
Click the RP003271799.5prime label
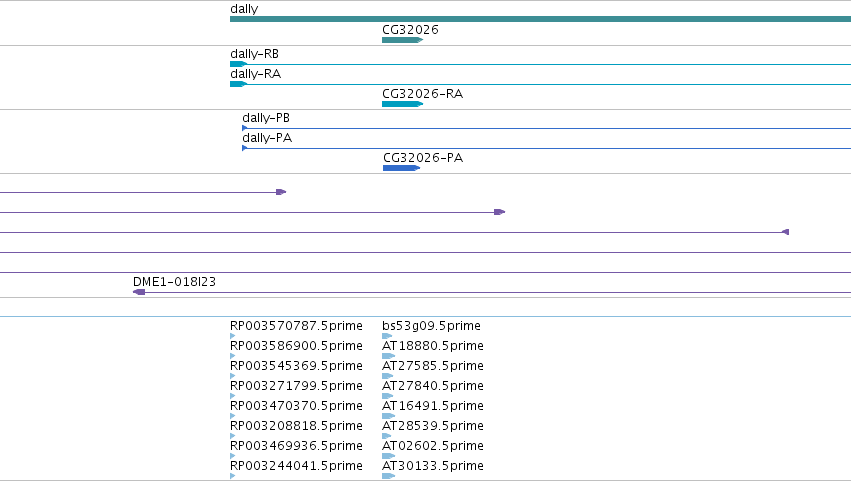pyautogui.click(x=296, y=385)
